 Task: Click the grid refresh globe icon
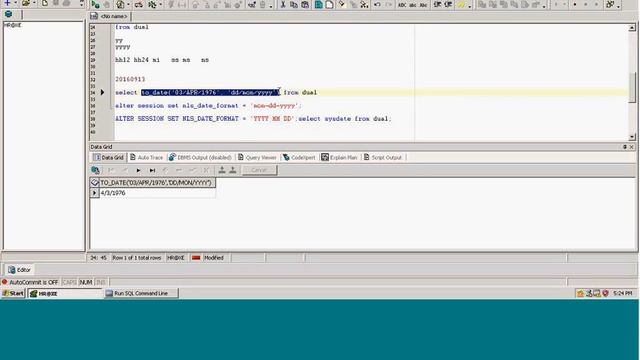96,170
